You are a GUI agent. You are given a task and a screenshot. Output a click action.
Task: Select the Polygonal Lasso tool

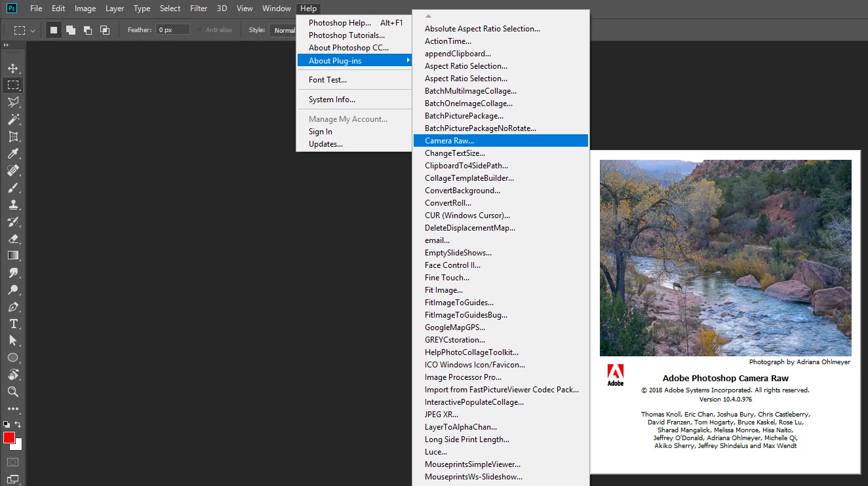[13, 102]
